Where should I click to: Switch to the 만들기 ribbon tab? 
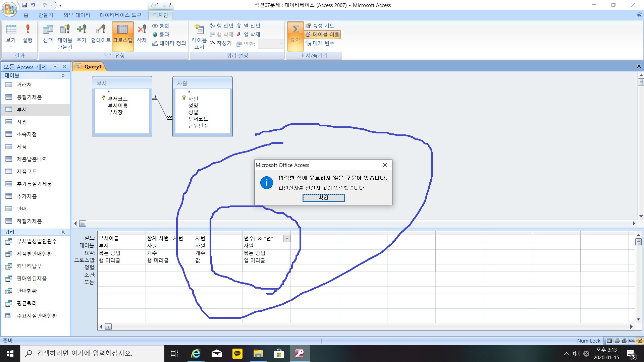(x=46, y=15)
